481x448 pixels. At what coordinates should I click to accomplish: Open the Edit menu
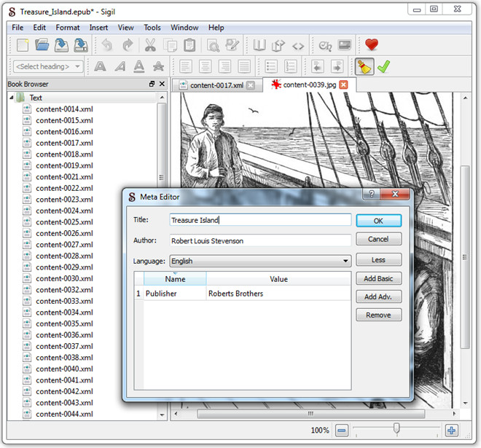[x=39, y=28]
